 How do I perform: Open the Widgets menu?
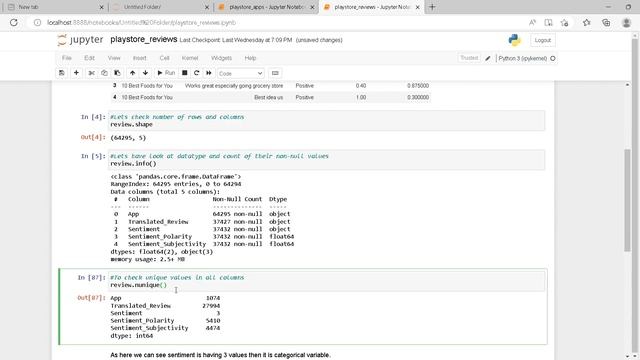pos(221,58)
